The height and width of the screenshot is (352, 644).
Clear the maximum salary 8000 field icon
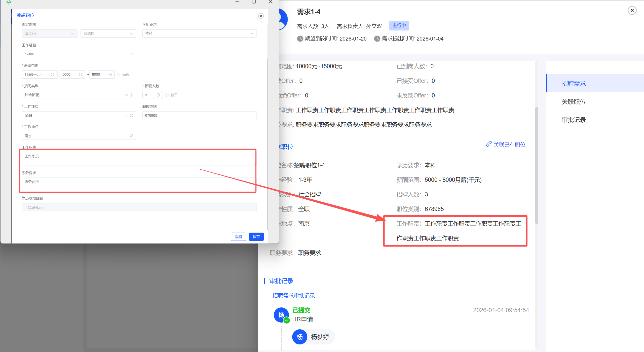[x=110, y=75]
